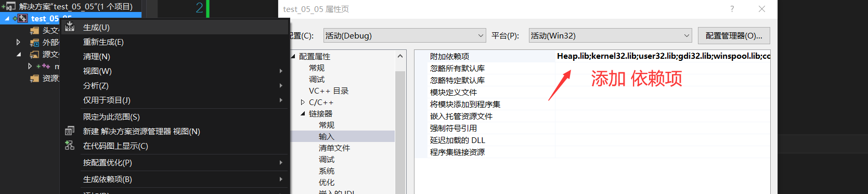Expand the source file node under 源文

click(x=30, y=66)
